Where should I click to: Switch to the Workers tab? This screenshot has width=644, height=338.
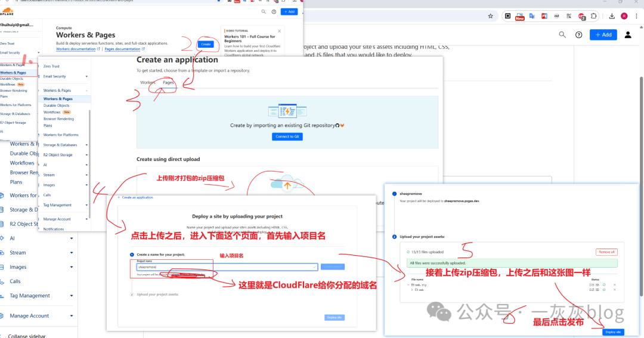point(147,82)
